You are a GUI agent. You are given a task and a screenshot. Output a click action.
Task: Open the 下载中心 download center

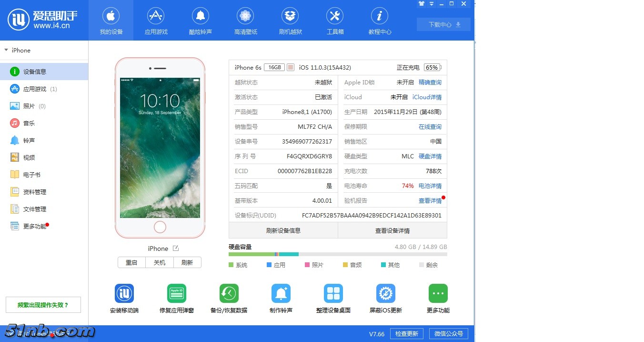(443, 24)
